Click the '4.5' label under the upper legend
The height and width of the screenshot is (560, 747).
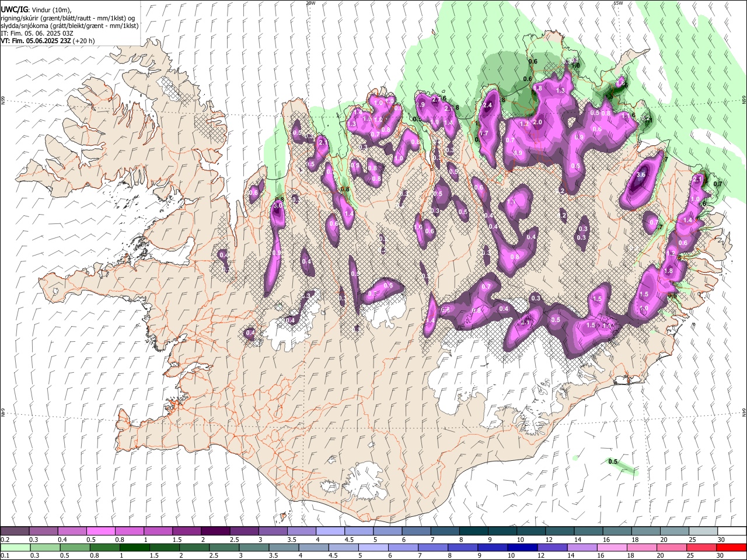pos(350,540)
